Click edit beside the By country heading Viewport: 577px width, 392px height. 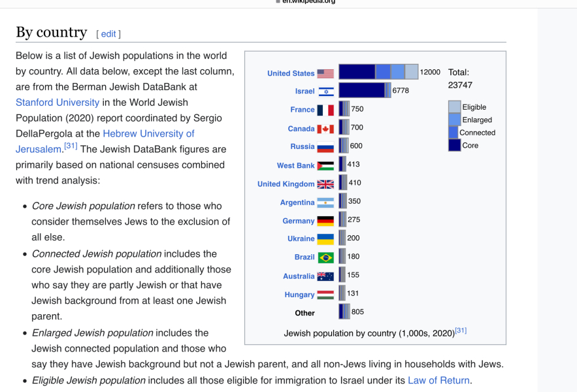[x=108, y=33]
